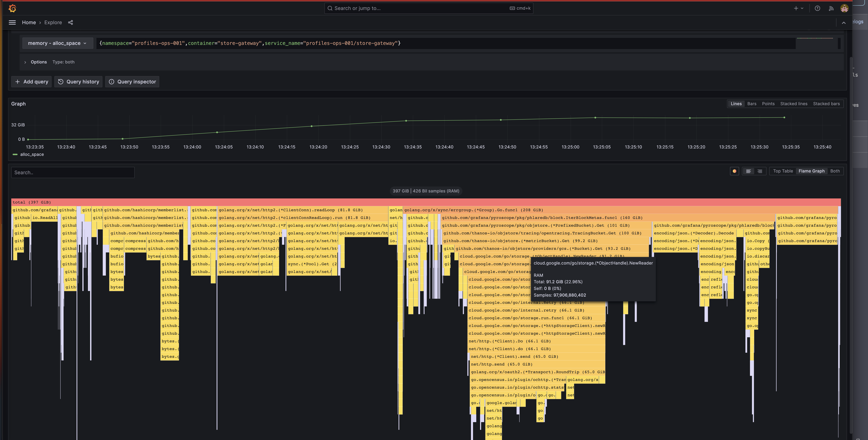868x440 pixels.
Task: Click the help question mark icon
Action: (x=817, y=8)
